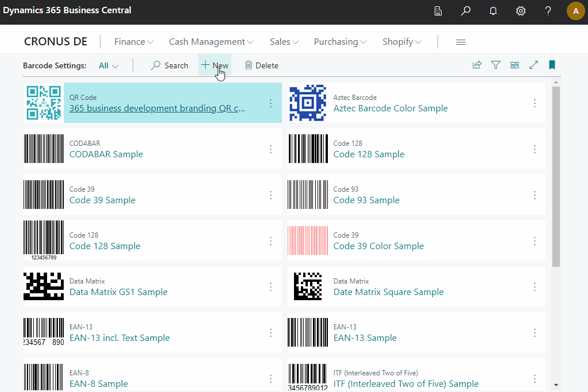This screenshot has width=588, height=392.
Task: Open the hamburger menu next to Shopify
Action: (x=462, y=41)
